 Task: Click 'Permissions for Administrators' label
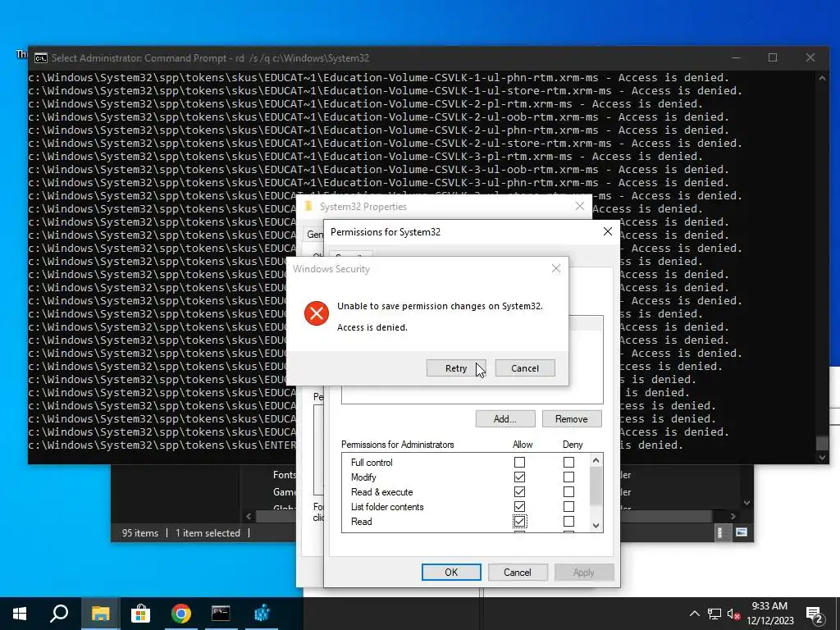pyautogui.click(x=398, y=445)
